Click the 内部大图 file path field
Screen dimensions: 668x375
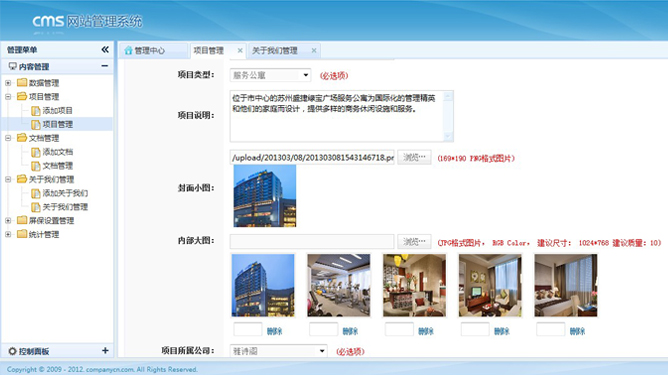click(x=312, y=242)
